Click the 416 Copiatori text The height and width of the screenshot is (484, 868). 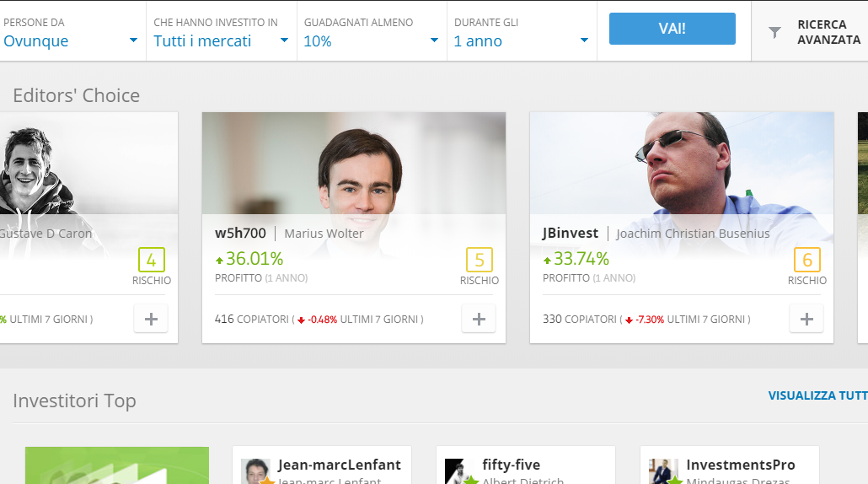tap(252, 320)
